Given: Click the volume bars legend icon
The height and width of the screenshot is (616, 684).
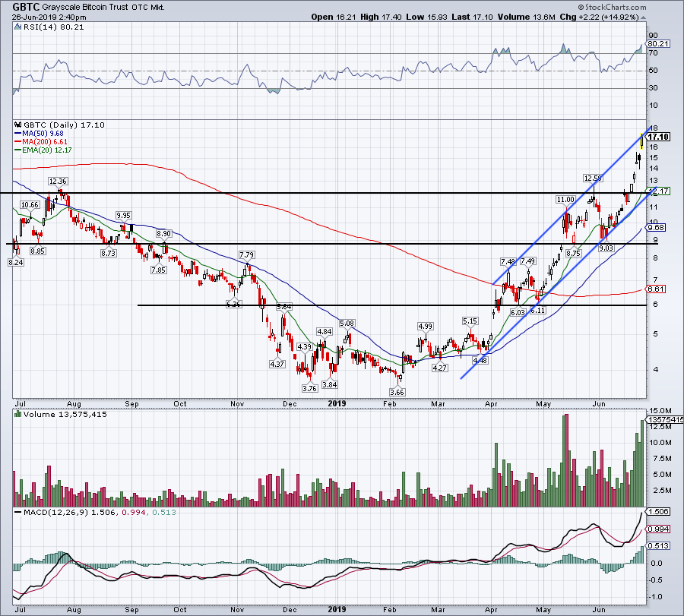Looking at the screenshot, I should (18, 414).
